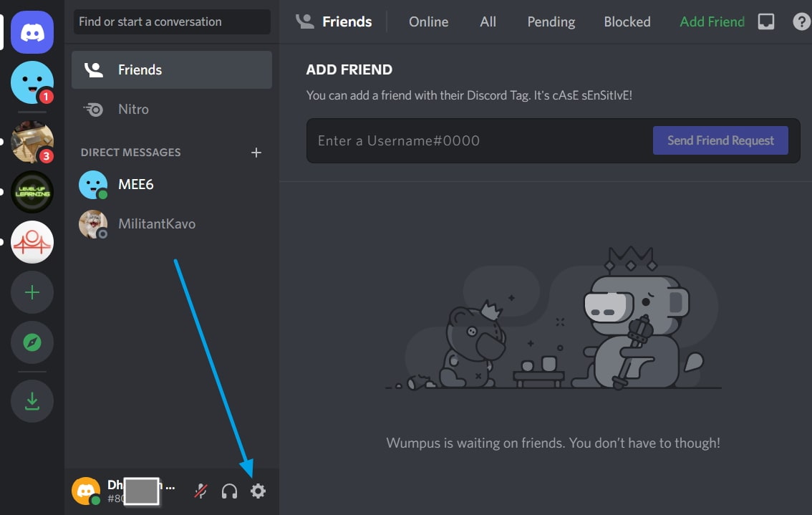Click the DIRECT MESSAGES header text
The image size is (812, 515).
tap(130, 153)
